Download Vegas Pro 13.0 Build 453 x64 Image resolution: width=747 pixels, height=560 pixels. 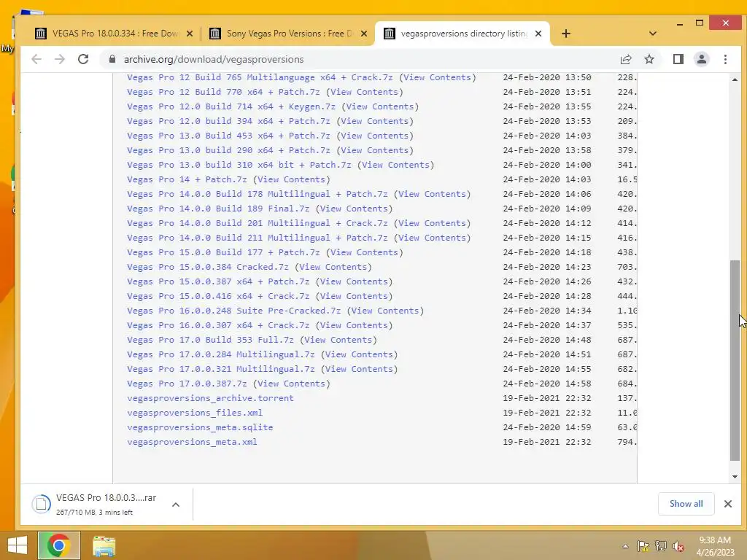click(x=228, y=136)
